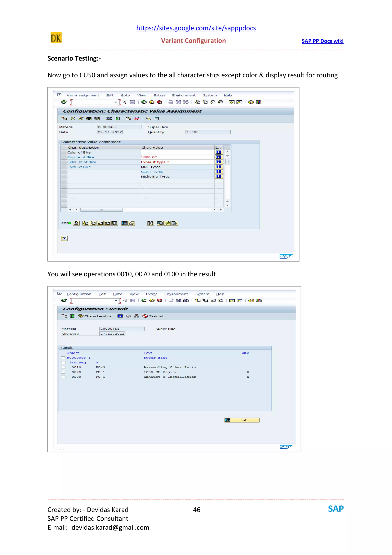Click red pricing conditions icon in application toolbar
Screen dimensions: 392x555
pyautogui.click(x=137, y=119)
